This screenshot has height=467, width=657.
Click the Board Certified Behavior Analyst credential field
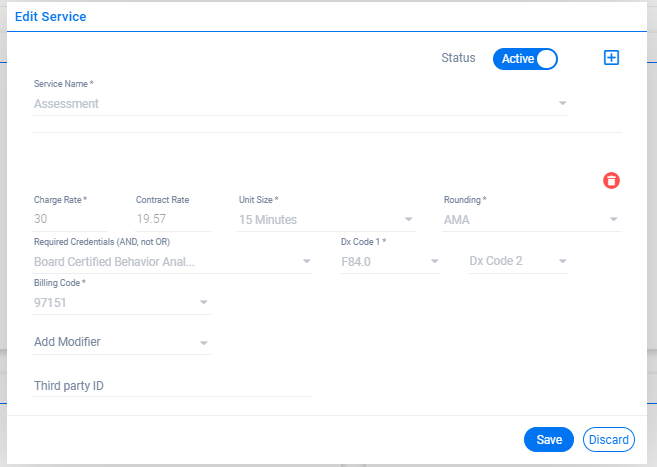pyautogui.click(x=172, y=262)
